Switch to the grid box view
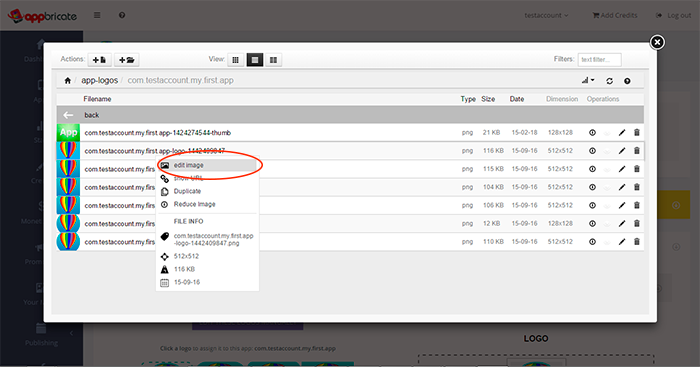 coord(236,60)
